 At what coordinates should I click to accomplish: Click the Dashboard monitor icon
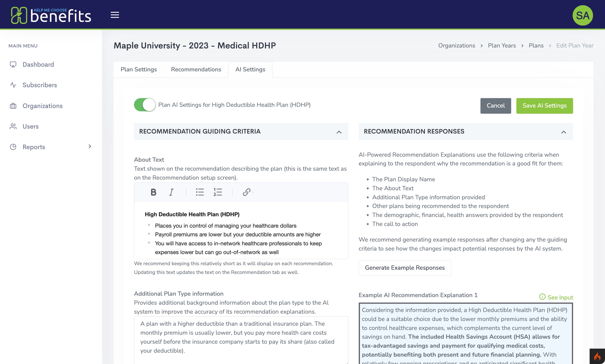[13, 64]
